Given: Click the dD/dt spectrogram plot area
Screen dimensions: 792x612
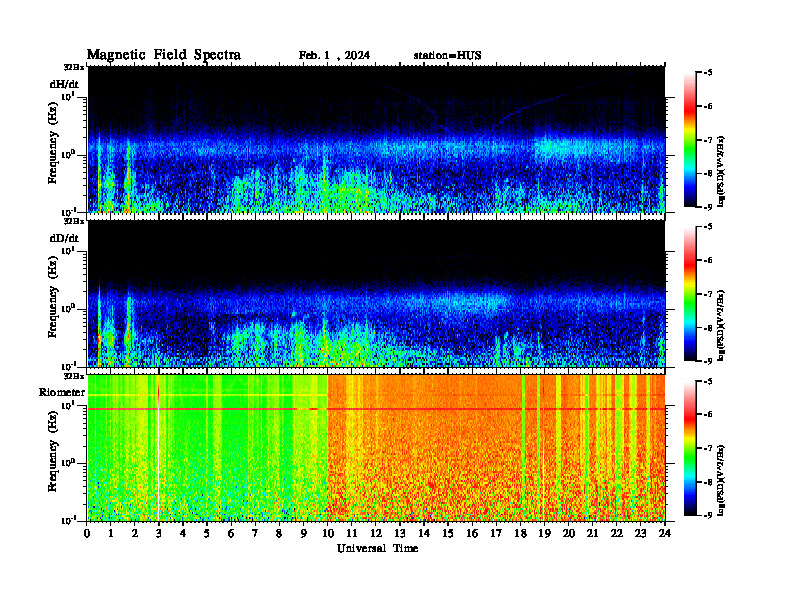Looking at the screenshot, I should click(x=376, y=293).
